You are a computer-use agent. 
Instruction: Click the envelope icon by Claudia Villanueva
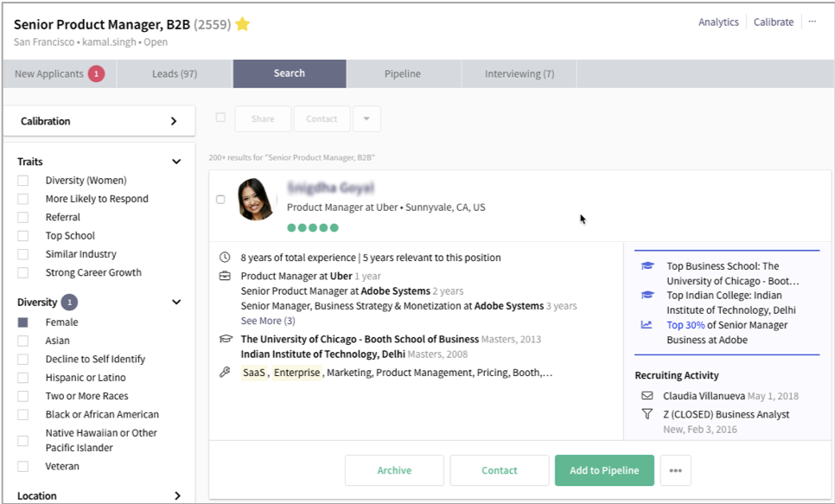[647, 395]
